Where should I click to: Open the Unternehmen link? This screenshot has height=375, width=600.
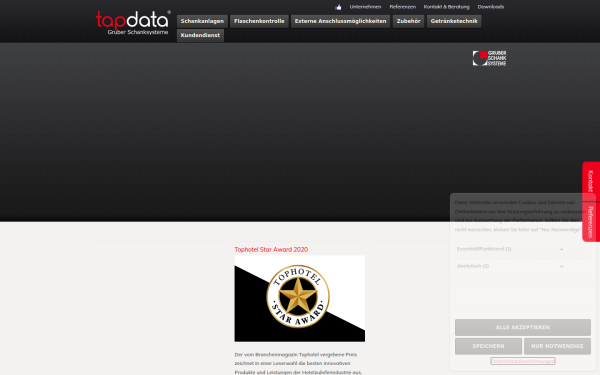coord(365,7)
